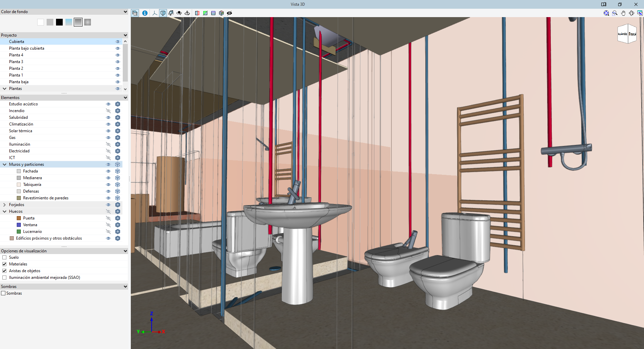Screen dimensions: 644x349
Task: Uncheck Aristas de objetos option
Action: pos(4,271)
